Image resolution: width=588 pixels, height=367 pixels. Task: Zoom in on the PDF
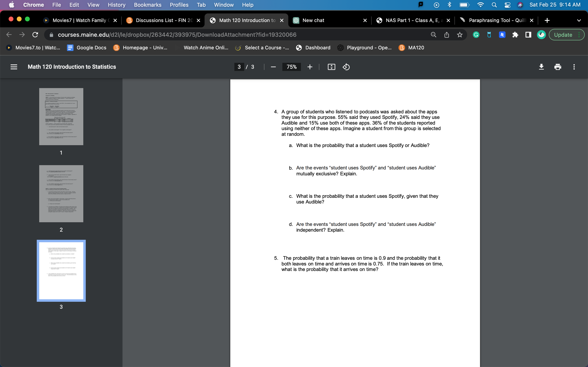310,67
